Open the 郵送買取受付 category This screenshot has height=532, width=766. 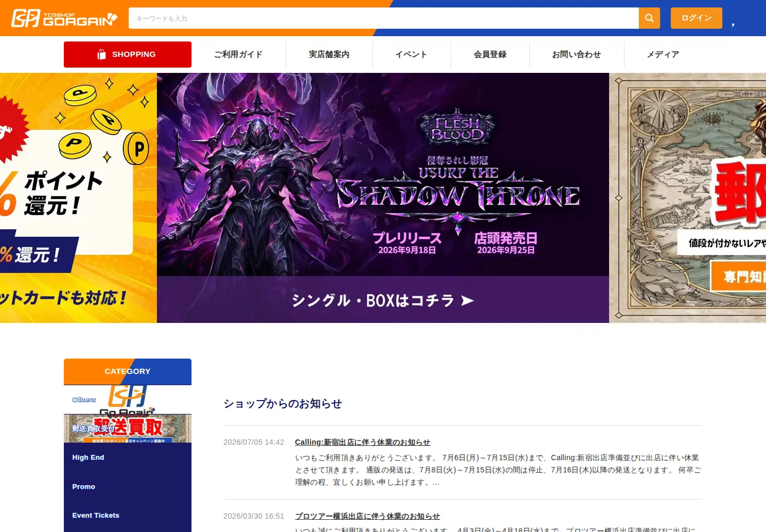[x=128, y=428]
